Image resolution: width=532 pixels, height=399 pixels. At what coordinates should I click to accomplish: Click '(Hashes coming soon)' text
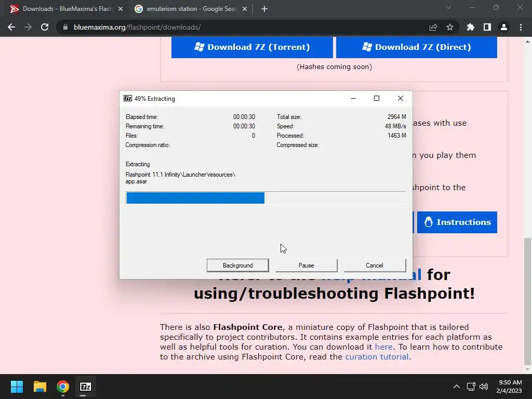(x=334, y=67)
